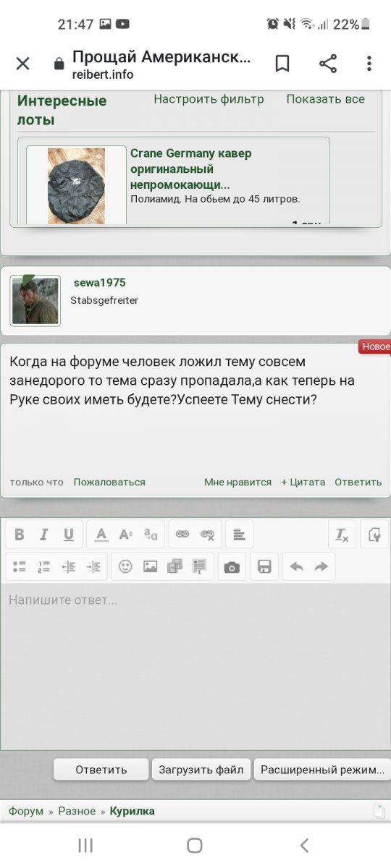
Task: Toggle italic formatting in the editor
Action: click(43, 535)
